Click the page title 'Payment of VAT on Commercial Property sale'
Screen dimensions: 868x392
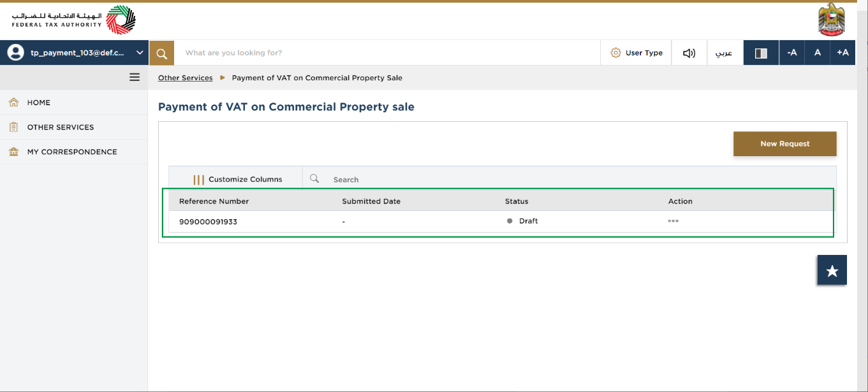coord(286,107)
